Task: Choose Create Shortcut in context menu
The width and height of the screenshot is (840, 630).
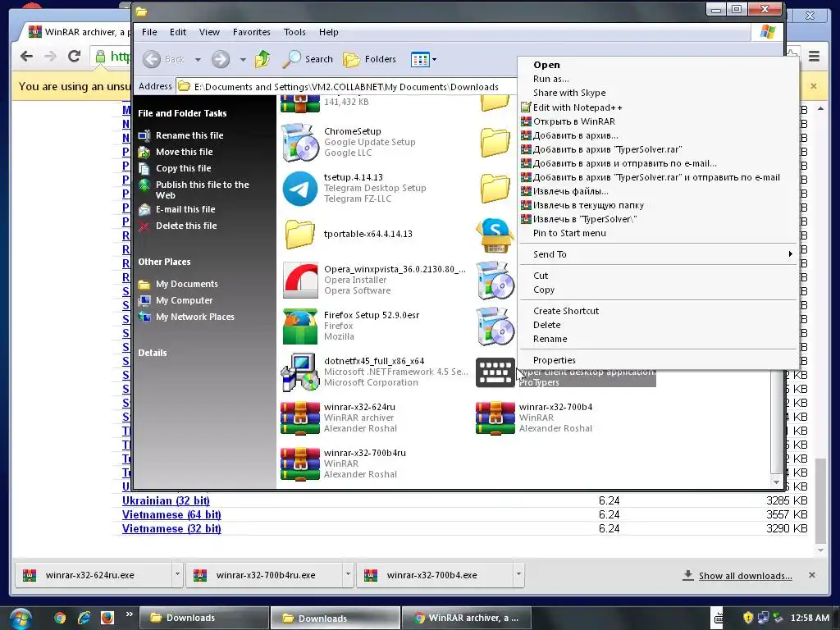Action: pyautogui.click(x=658, y=311)
